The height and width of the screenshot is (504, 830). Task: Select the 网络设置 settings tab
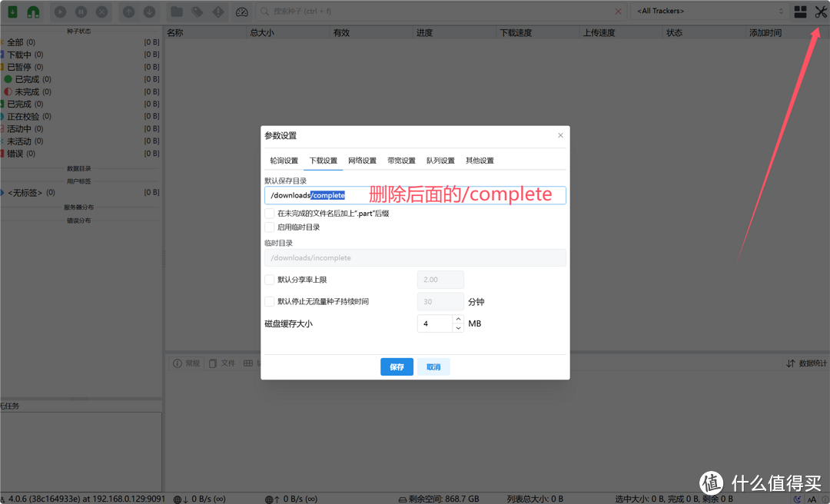(362, 161)
